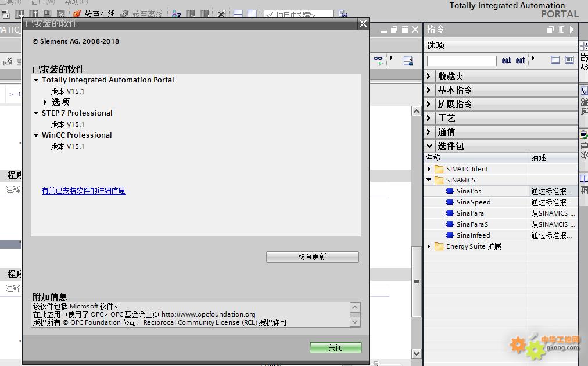The height and width of the screenshot is (366, 588).
Task: Click the column layout icon in 指令 header
Action: click(561, 29)
